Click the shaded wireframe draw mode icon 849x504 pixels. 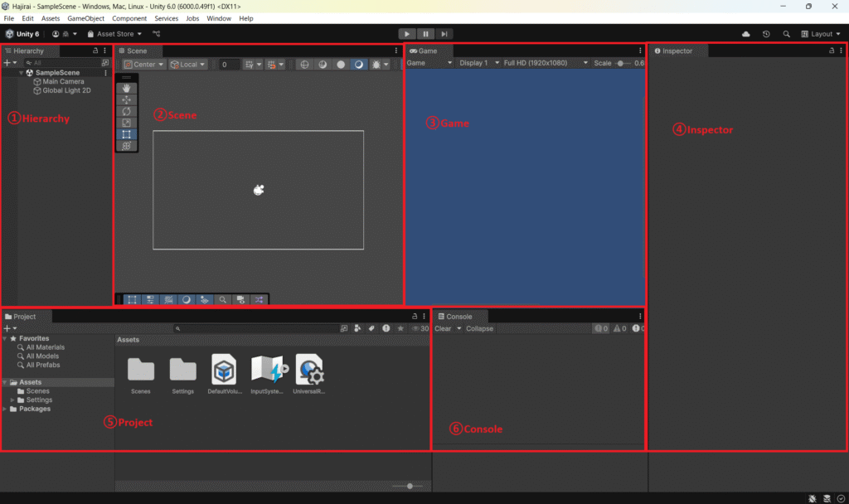tap(323, 65)
